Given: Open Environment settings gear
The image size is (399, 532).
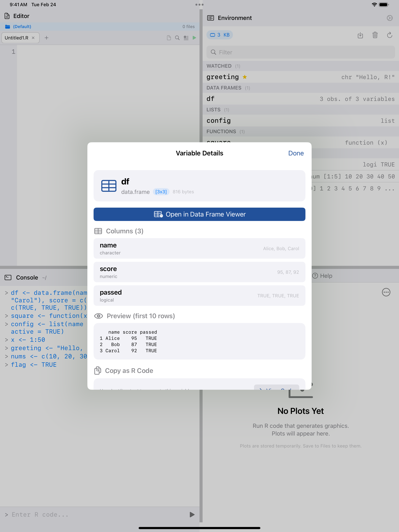Looking at the screenshot, I should (x=390, y=18).
